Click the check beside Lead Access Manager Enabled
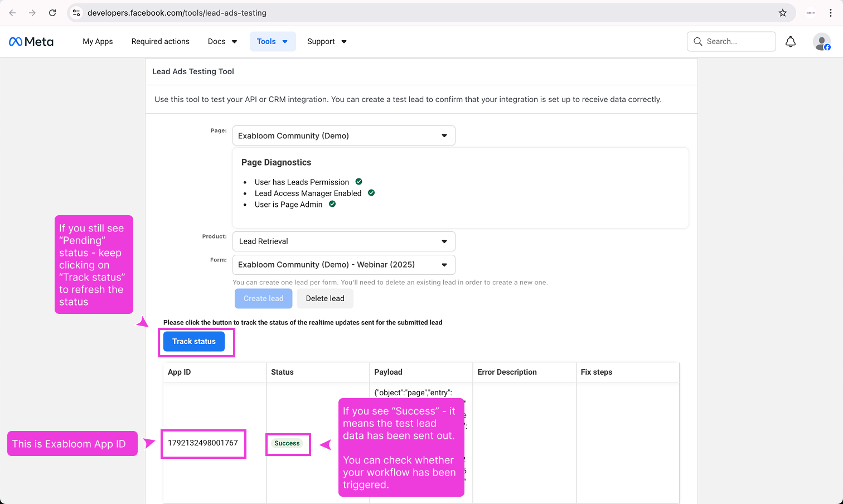This screenshot has width=843, height=504. 371,193
